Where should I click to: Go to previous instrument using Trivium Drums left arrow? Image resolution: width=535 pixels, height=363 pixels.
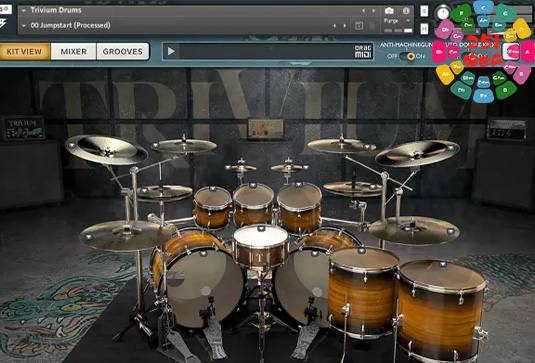pyautogui.click(x=363, y=11)
